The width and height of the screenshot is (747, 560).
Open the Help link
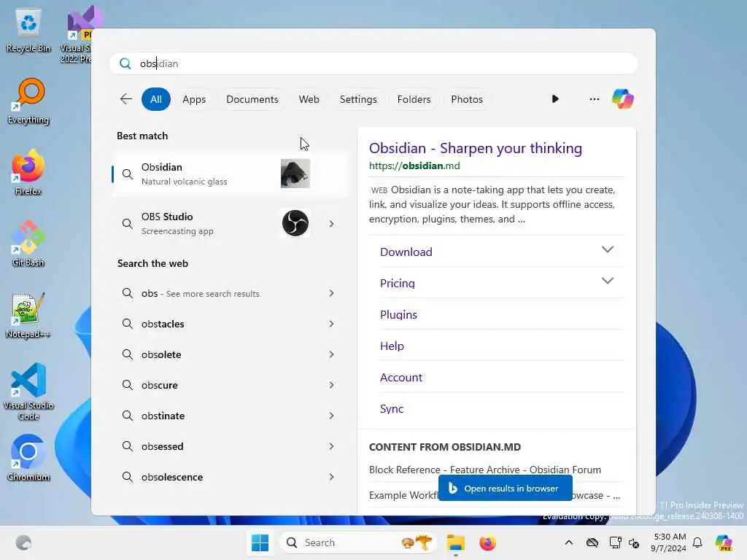pos(392,346)
